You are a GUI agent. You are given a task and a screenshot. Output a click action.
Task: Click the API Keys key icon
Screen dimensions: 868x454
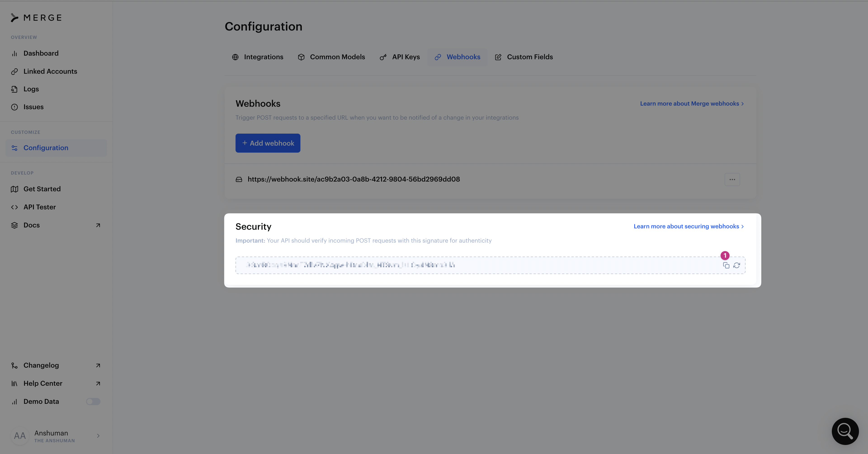(x=383, y=57)
